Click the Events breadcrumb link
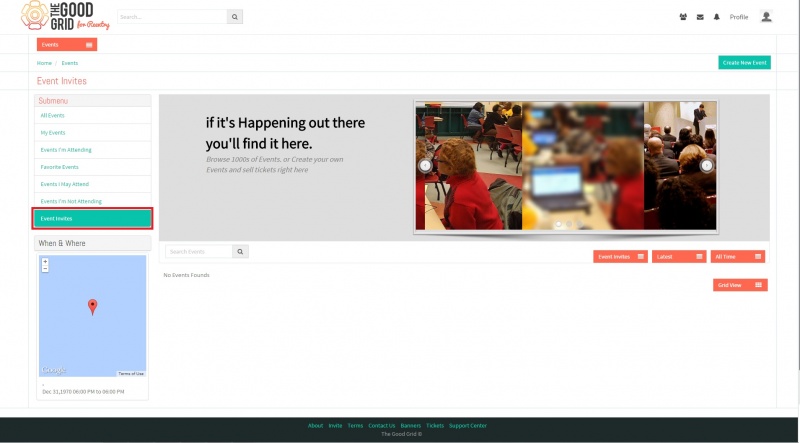This screenshot has width=800, height=443. [x=70, y=63]
